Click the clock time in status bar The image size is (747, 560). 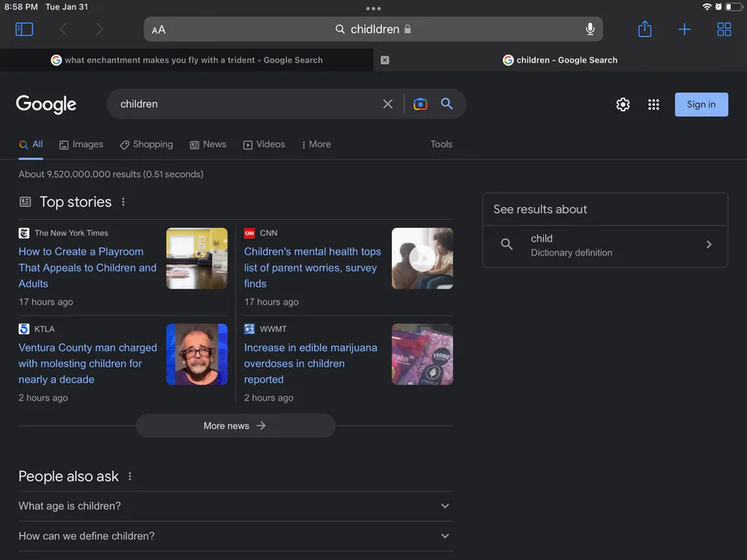click(21, 7)
